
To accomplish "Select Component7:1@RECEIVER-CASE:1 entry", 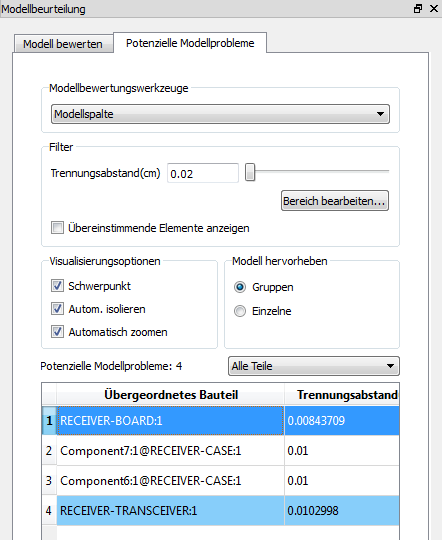I will click(171, 450).
